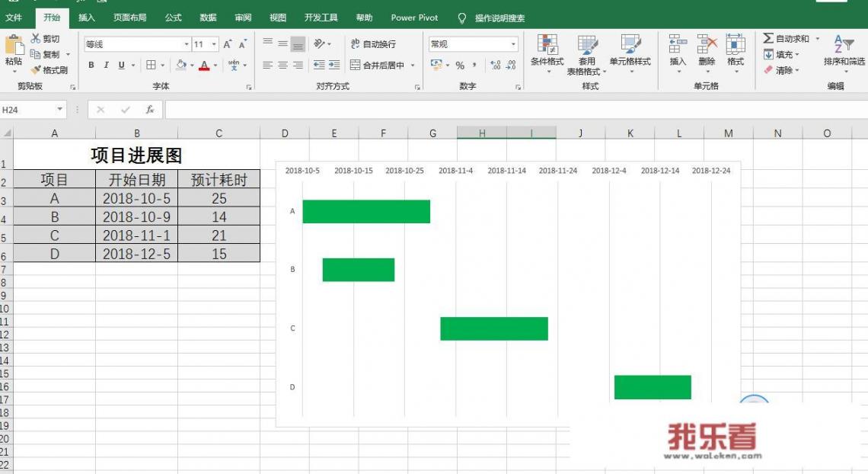Open the 常规 number format dropdown

[x=474, y=44]
